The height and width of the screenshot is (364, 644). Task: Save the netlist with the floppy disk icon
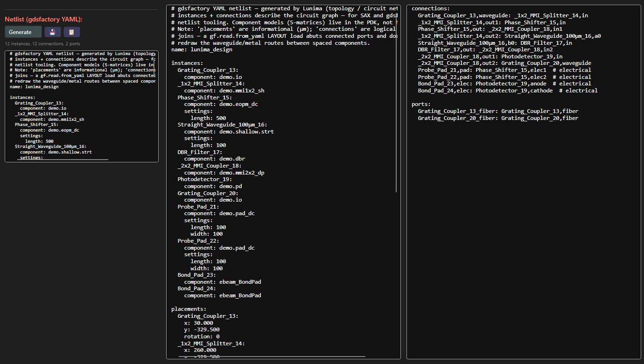pyautogui.click(x=53, y=32)
